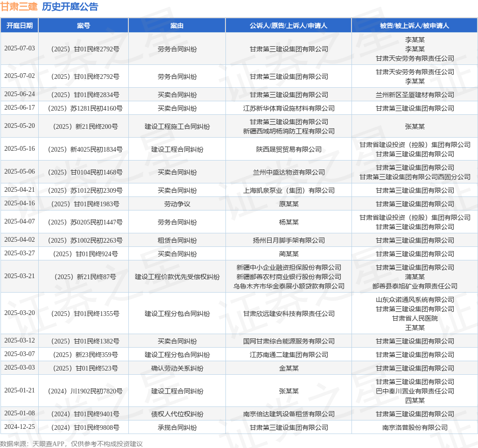Select defendant "山东众诺通风系统有限公司"
The height and width of the screenshot is (448, 478).
415,300
